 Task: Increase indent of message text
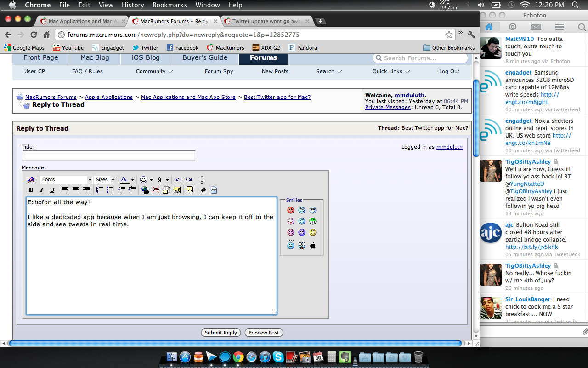(132, 190)
